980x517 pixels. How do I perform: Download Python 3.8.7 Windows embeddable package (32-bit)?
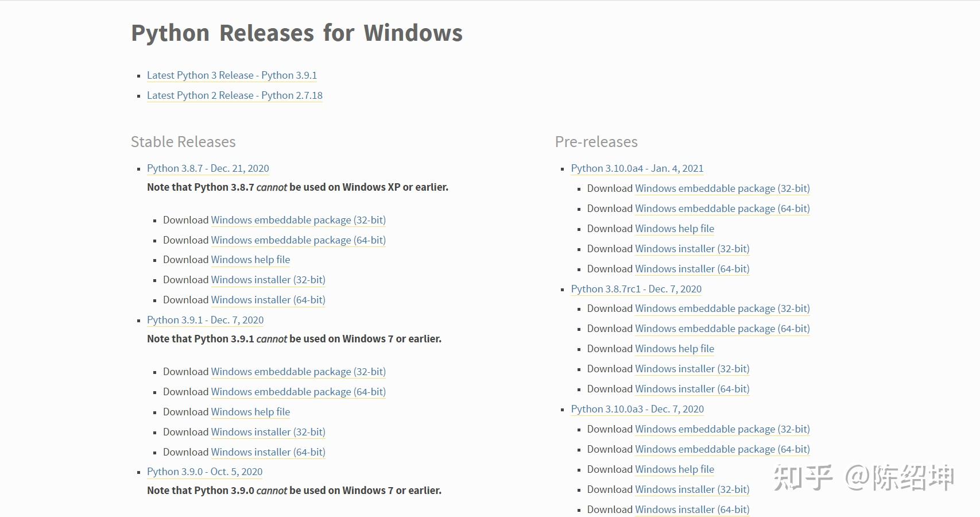tap(298, 220)
